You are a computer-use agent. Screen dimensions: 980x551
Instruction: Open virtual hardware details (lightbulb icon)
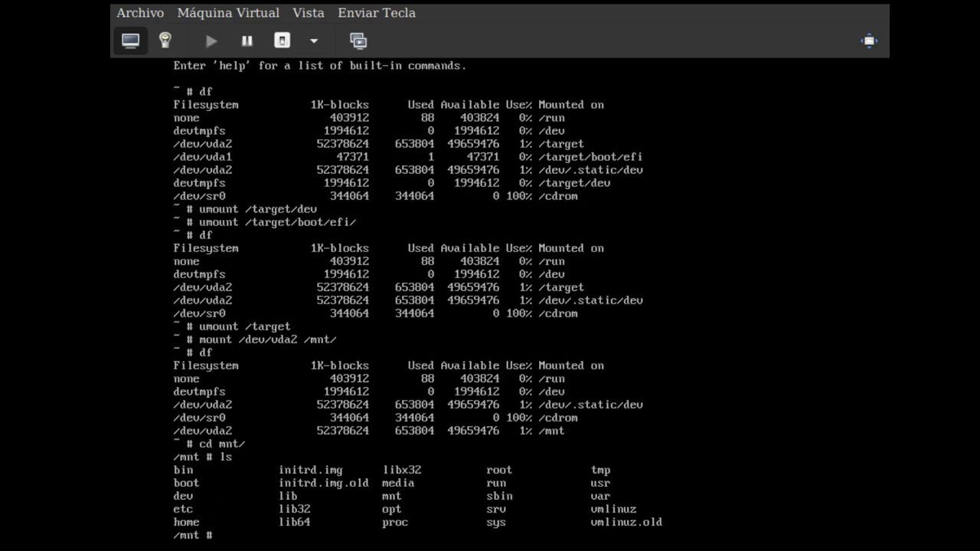point(165,41)
